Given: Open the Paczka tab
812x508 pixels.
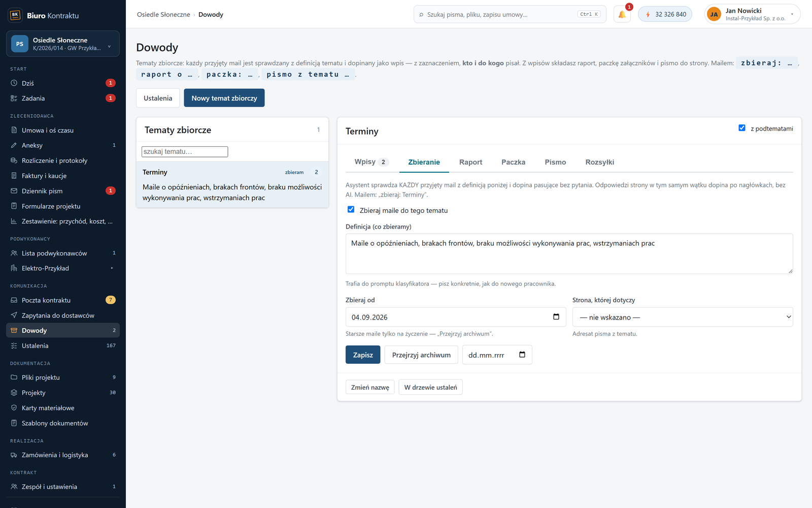Looking at the screenshot, I should tap(513, 162).
